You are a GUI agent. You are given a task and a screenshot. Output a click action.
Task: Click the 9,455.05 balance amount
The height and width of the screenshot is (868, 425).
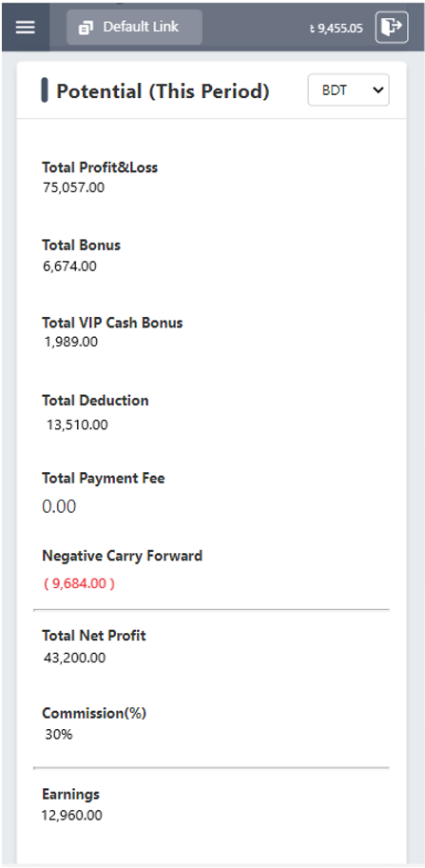tap(339, 28)
